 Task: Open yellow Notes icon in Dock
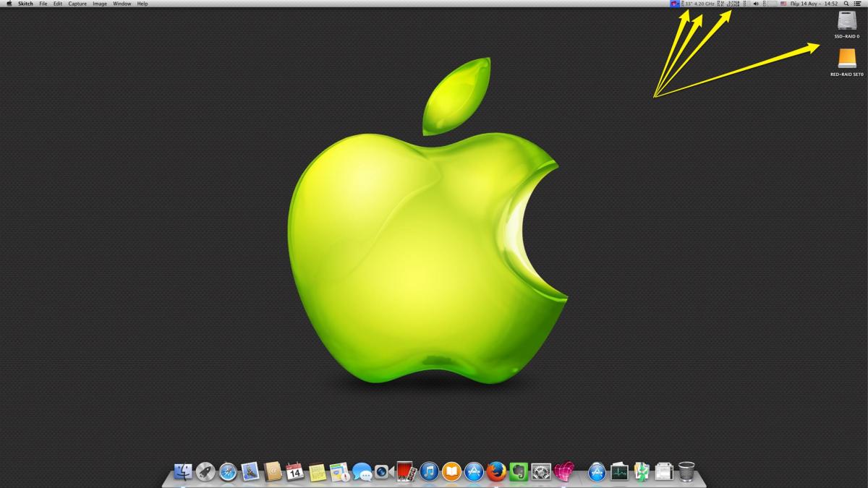click(317, 472)
